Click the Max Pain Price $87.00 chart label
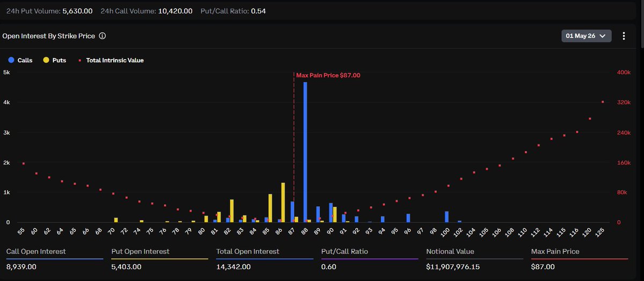The width and height of the screenshot is (644, 281). point(328,76)
